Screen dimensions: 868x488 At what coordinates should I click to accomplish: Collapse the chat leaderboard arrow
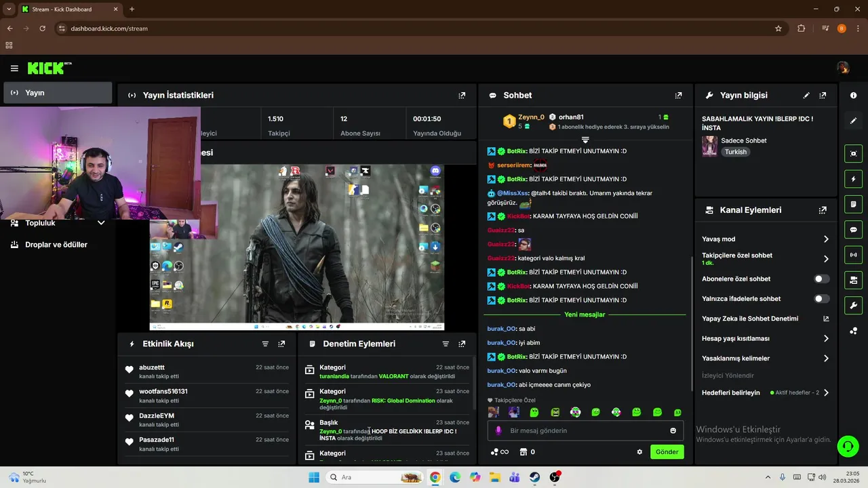tap(585, 140)
